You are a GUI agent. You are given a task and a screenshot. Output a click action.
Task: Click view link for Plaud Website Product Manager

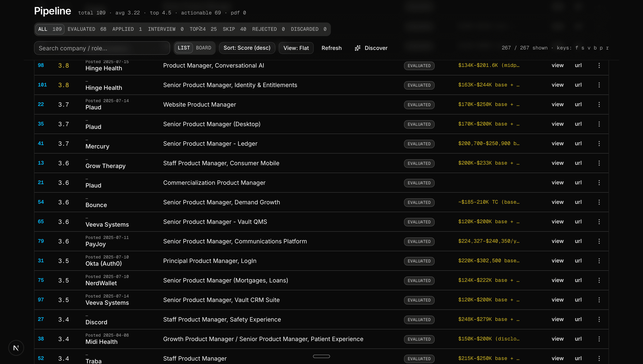coord(557,104)
